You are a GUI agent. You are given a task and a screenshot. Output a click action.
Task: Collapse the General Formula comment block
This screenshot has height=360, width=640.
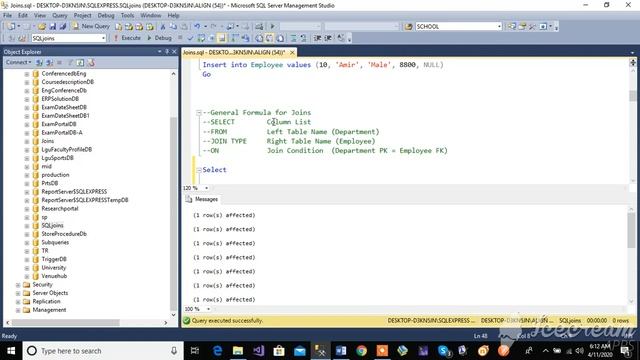click(199, 113)
